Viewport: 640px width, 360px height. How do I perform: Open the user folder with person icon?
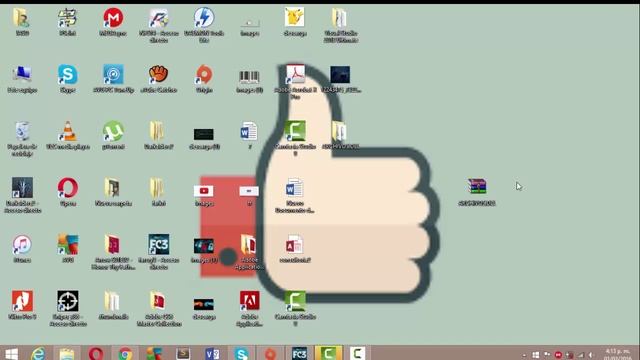pyautogui.click(x=22, y=18)
